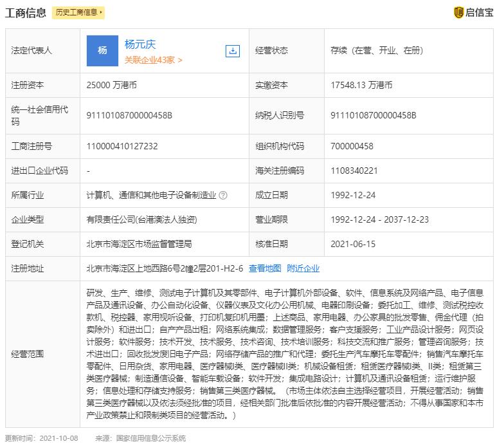
Task: Select registered capital value 25000 万港币
Action: 112,85
